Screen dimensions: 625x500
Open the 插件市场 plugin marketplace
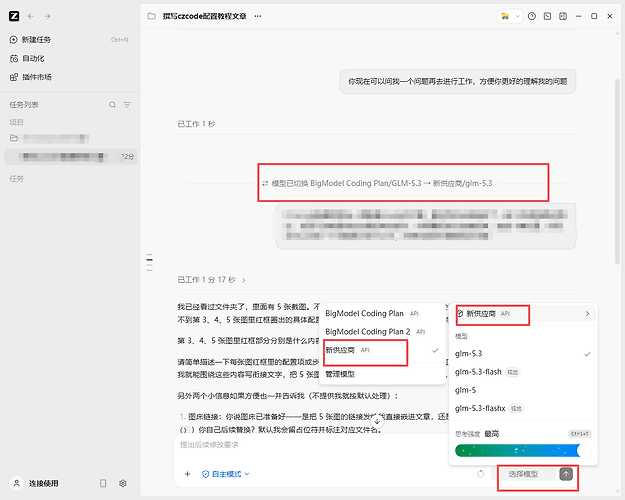tap(69, 77)
